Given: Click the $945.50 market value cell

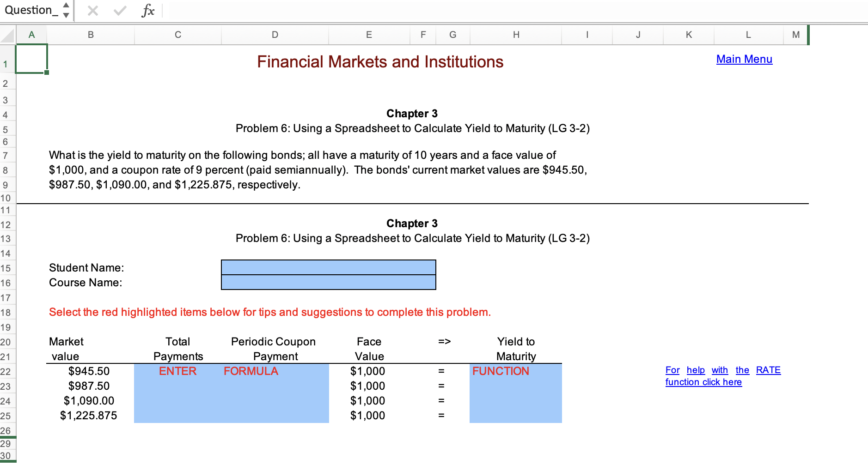Looking at the screenshot, I should pos(89,371).
